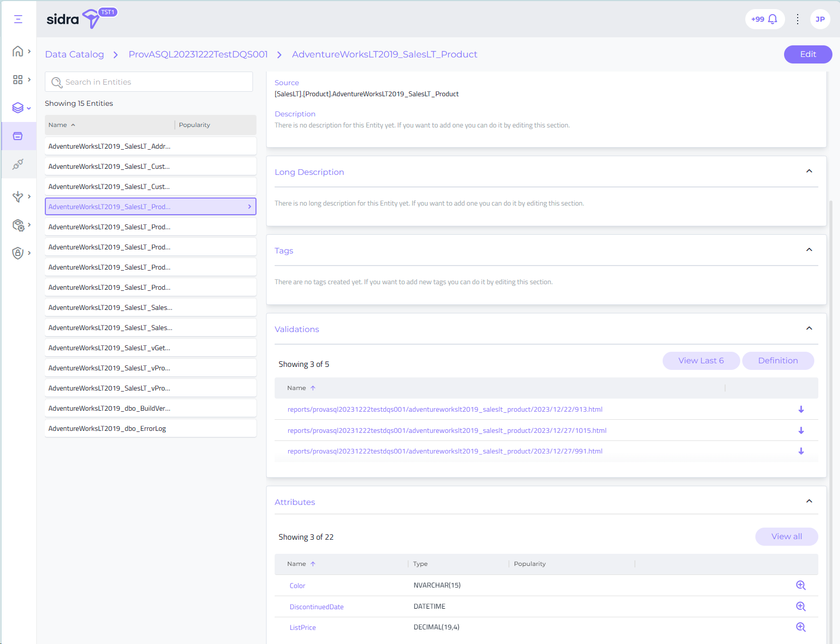Collapse the Long Description section
840x644 pixels.
809,171
